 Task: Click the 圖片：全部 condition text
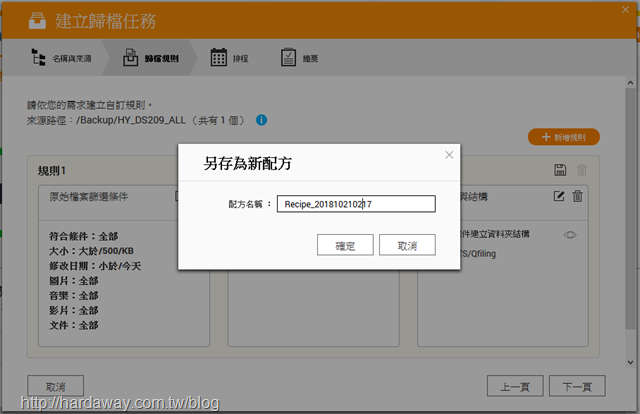[73, 281]
